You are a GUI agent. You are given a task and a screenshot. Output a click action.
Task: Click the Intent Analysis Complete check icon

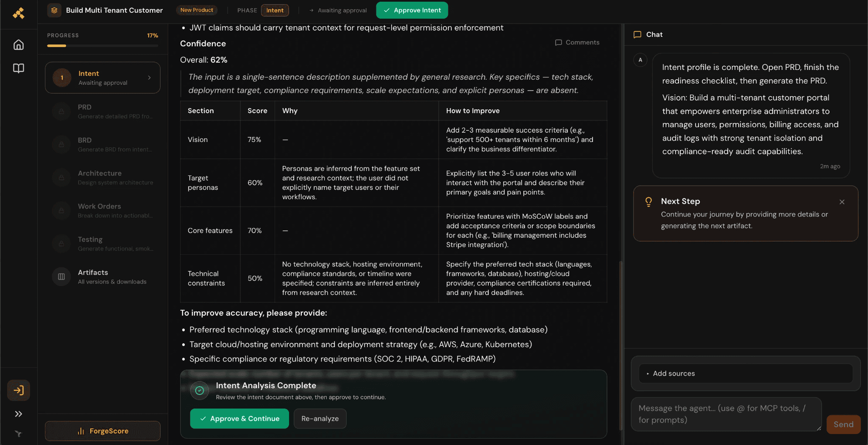tap(200, 391)
